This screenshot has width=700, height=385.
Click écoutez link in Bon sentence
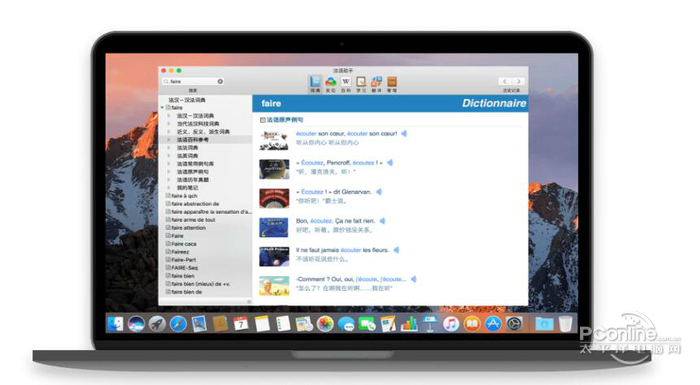click(x=321, y=221)
